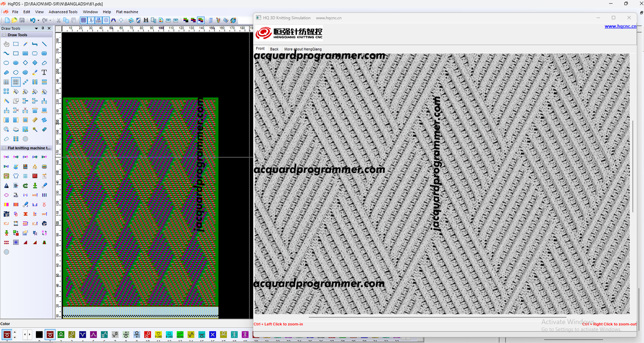Collapse the Draw Tools section
The image size is (644, 343).
click(4, 35)
